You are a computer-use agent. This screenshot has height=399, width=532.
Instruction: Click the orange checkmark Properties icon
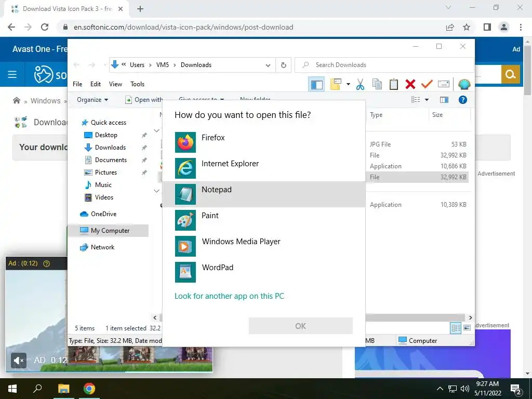(427, 84)
